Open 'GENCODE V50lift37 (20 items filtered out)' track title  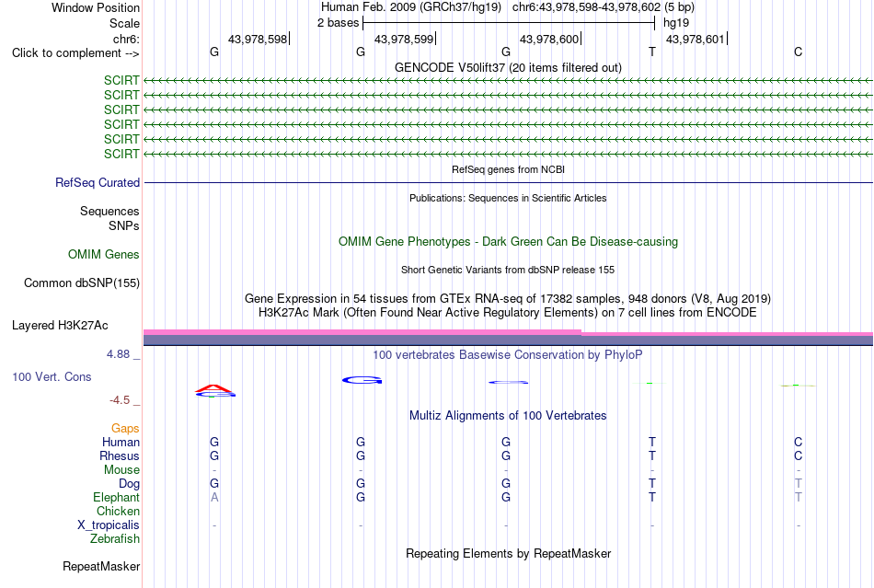[508, 67]
